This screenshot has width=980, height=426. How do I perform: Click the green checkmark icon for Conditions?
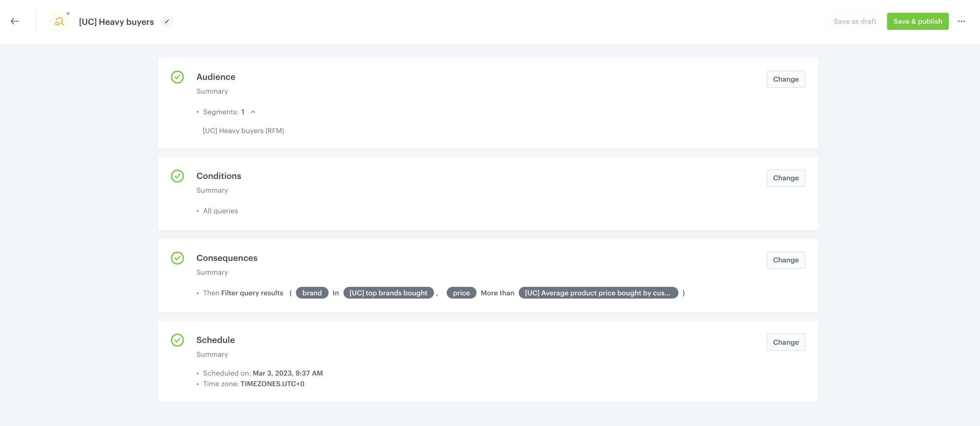(x=177, y=176)
